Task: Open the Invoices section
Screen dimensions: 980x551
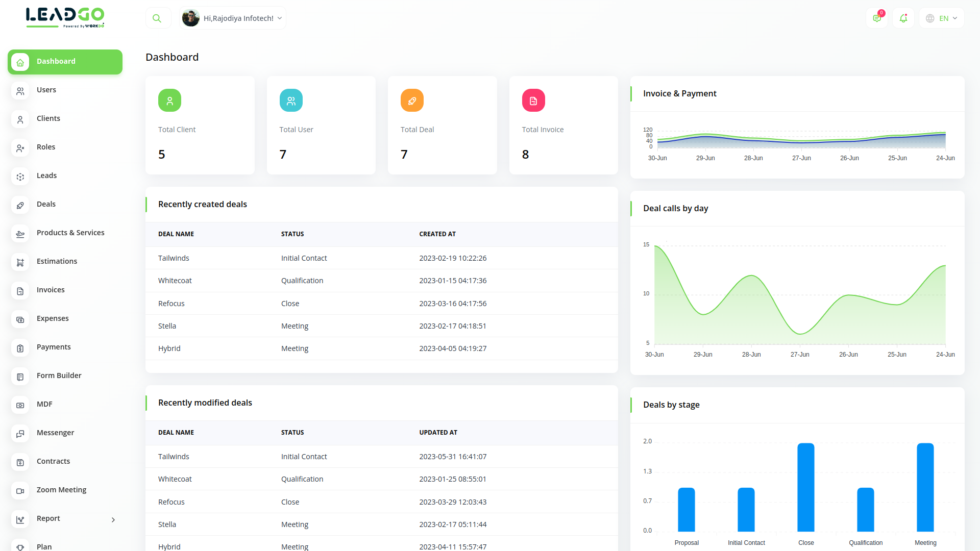Action: (x=50, y=289)
